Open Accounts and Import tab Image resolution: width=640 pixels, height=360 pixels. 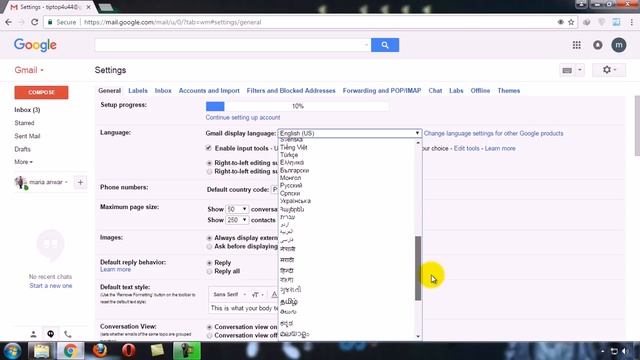click(209, 91)
